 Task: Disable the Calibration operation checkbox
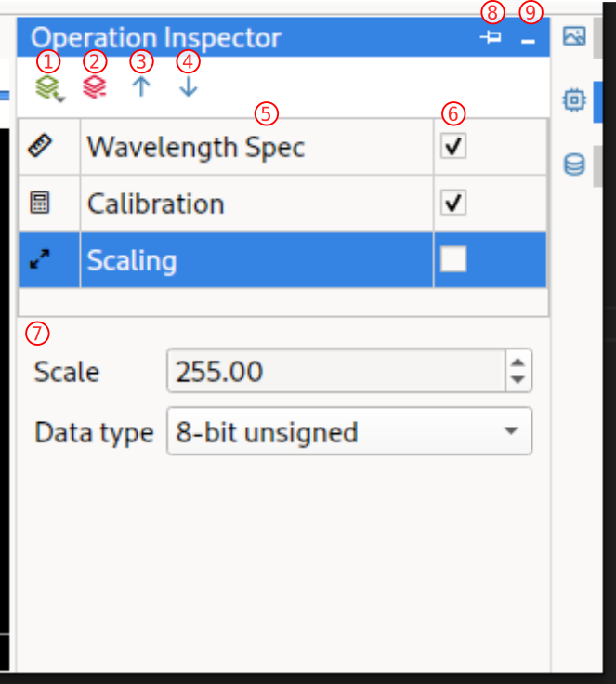(x=453, y=203)
